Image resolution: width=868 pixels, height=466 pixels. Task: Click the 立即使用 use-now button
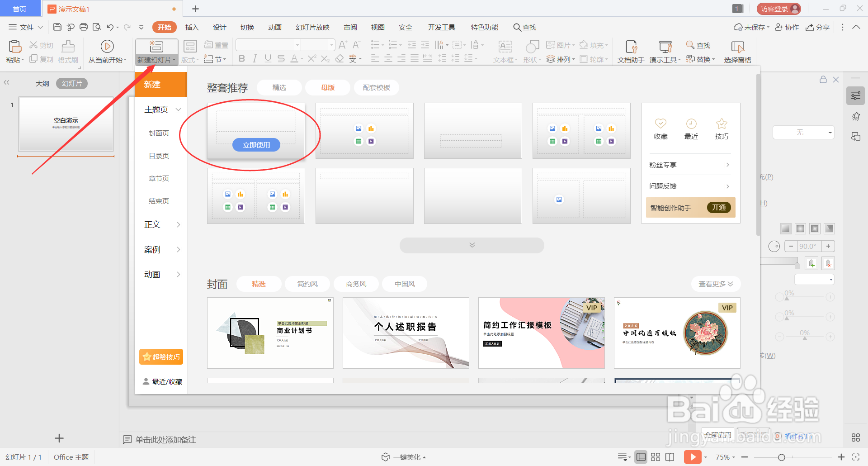click(256, 145)
